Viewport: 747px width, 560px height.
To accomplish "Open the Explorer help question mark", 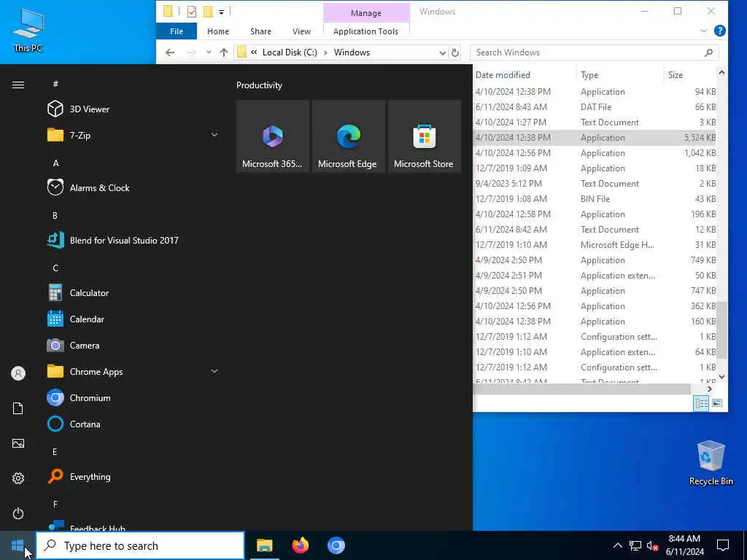I will click(720, 31).
